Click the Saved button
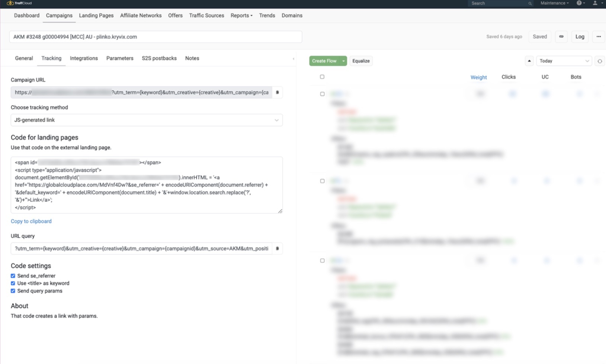This screenshot has height=364, width=606. point(540,36)
